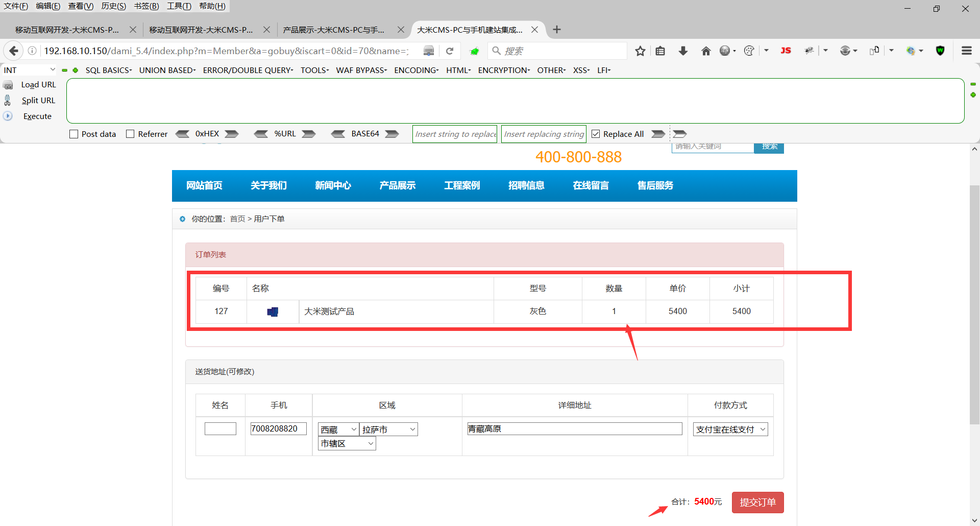Click the 提交订单 order button
Viewport: 980px width, 526px height.
pos(757,502)
